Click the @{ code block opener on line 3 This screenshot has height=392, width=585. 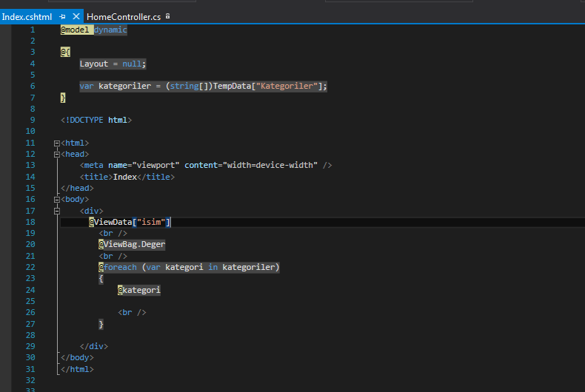[x=65, y=52]
